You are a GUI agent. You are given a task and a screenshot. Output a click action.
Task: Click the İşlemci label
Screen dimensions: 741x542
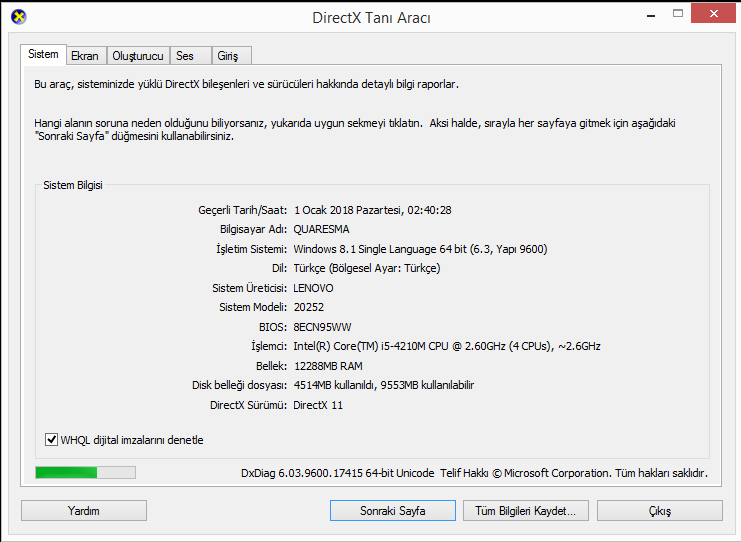(269, 346)
